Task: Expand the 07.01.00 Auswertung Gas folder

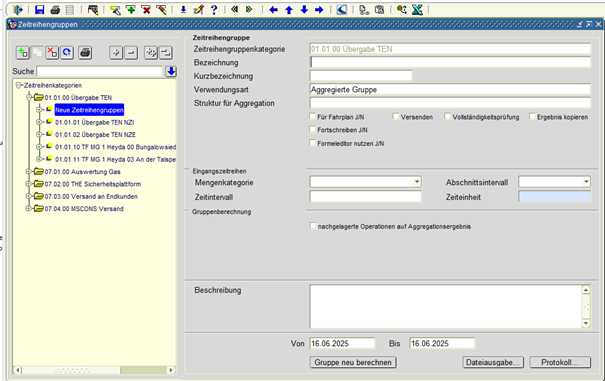Action: pyautogui.click(x=29, y=172)
